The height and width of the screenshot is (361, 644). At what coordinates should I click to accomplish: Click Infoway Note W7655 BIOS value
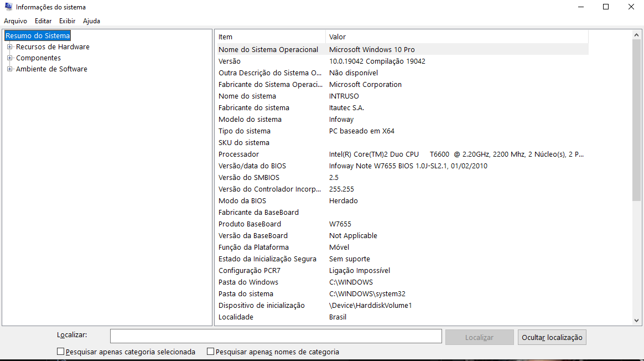[x=408, y=166]
